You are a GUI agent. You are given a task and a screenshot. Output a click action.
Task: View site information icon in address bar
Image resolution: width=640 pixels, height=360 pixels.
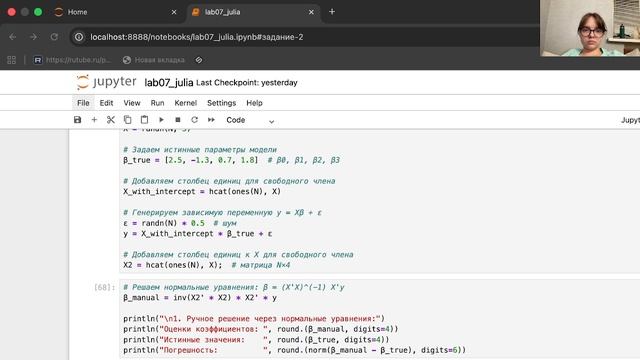coord(79,37)
